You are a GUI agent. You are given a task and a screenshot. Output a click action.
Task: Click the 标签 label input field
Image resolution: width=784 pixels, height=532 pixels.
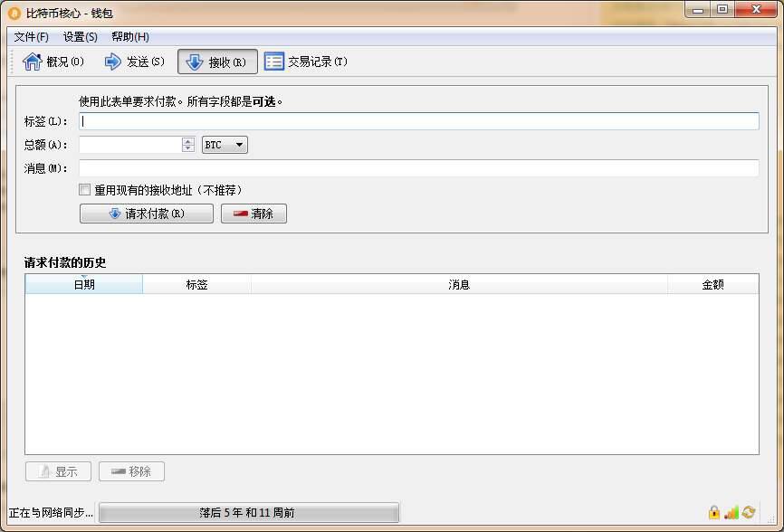tap(418, 121)
